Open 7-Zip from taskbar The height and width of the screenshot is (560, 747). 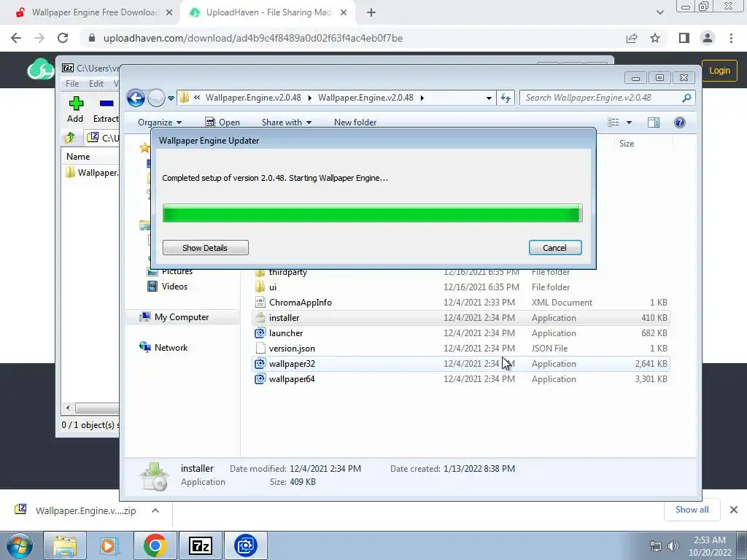click(x=200, y=545)
